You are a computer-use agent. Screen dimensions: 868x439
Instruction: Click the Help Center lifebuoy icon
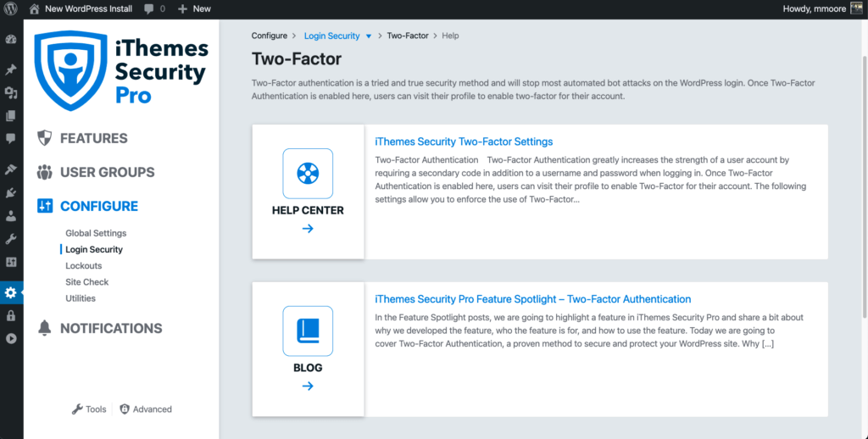(x=308, y=174)
